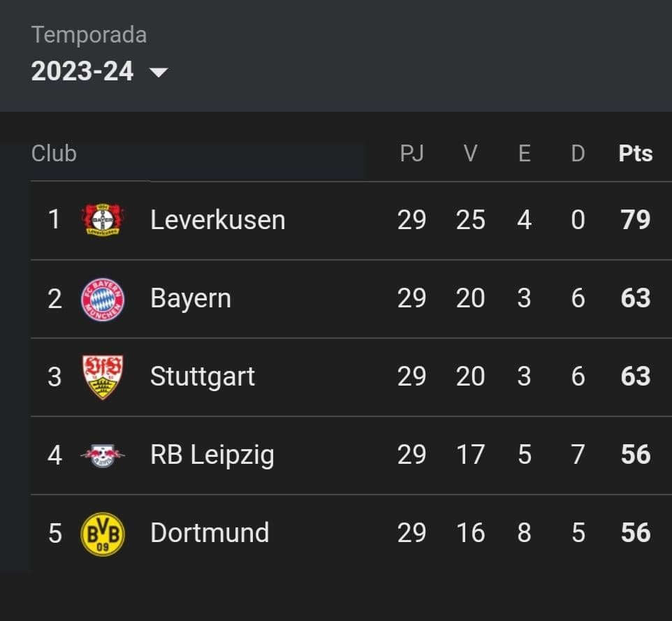Click the FC Bayern München logo
This screenshot has height=621, width=672.
(x=103, y=299)
